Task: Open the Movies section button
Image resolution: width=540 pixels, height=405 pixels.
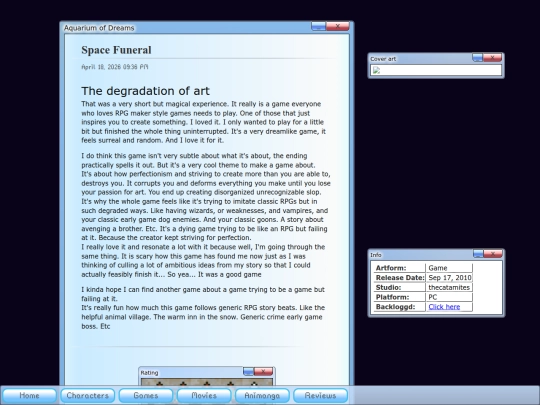Action: [204, 395]
